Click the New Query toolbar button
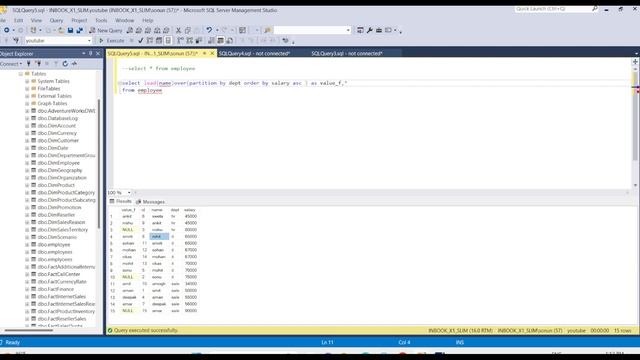The width and height of the screenshot is (640, 360). click(x=106, y=30)
